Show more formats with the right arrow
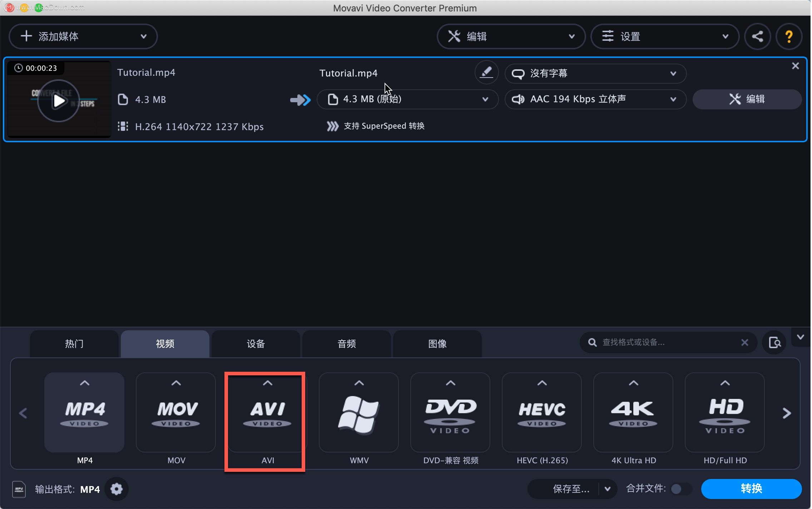Image resolution: width=812 pixels, height=509 pixels. pyautogui.click(x=787, y=413)
